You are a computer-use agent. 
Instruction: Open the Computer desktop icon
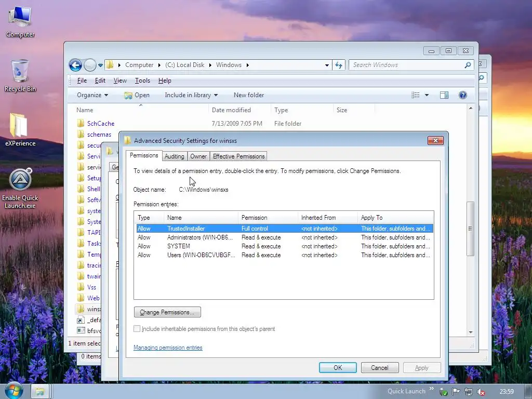click(x=20, y=21)
